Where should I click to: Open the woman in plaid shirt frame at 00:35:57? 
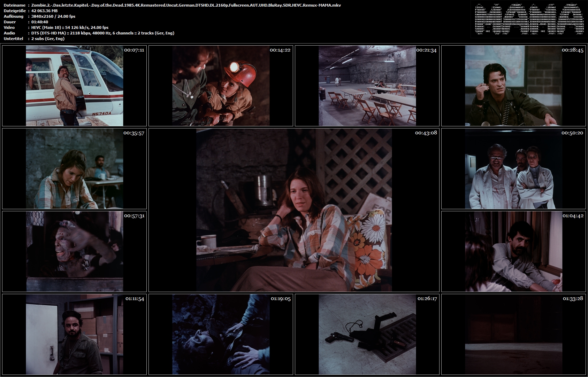(74, 168)
